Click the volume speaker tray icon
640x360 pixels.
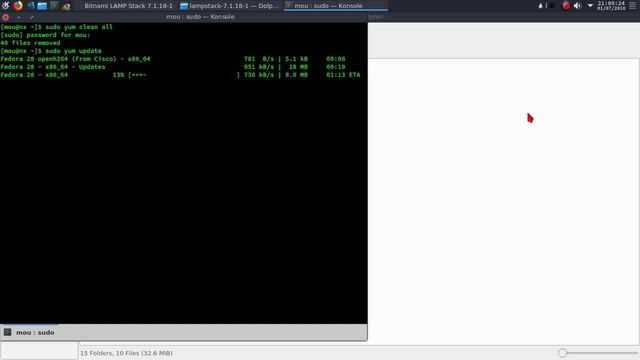click(x=577, y=6)
